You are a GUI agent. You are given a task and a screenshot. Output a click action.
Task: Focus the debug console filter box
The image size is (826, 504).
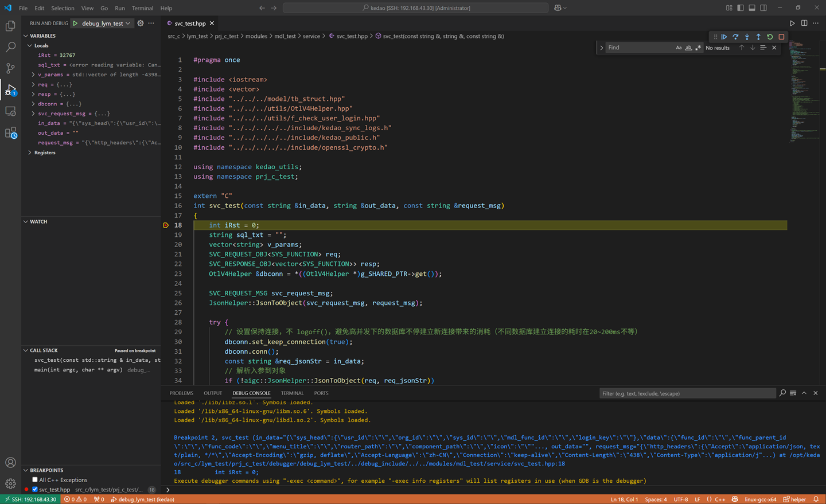tap(687, 393)
